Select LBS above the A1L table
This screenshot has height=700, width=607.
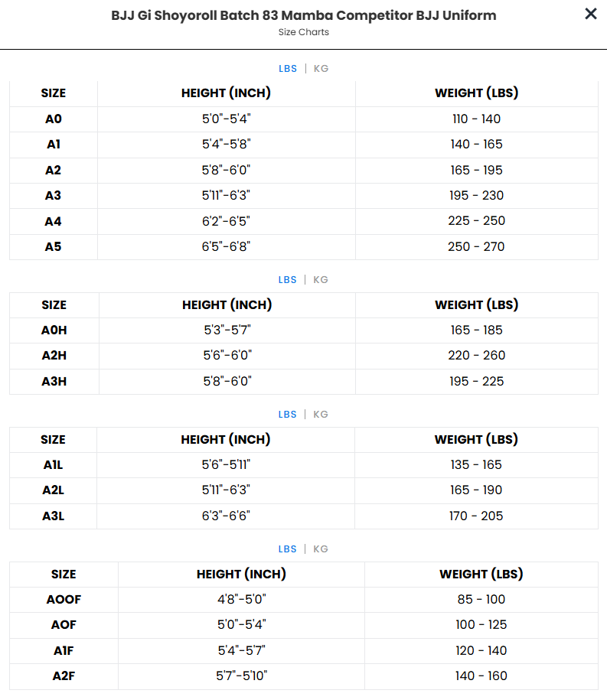click(x=288, y=415)
